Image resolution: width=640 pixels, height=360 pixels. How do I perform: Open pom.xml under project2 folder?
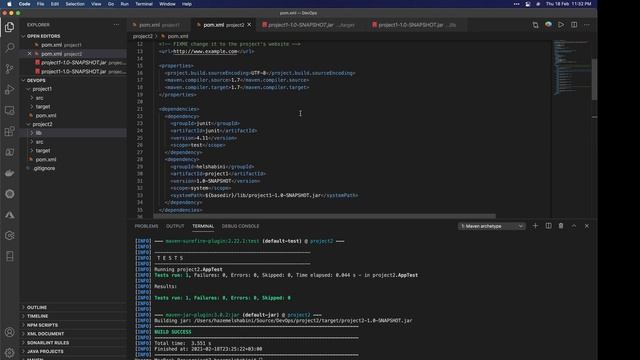[46, 160]
